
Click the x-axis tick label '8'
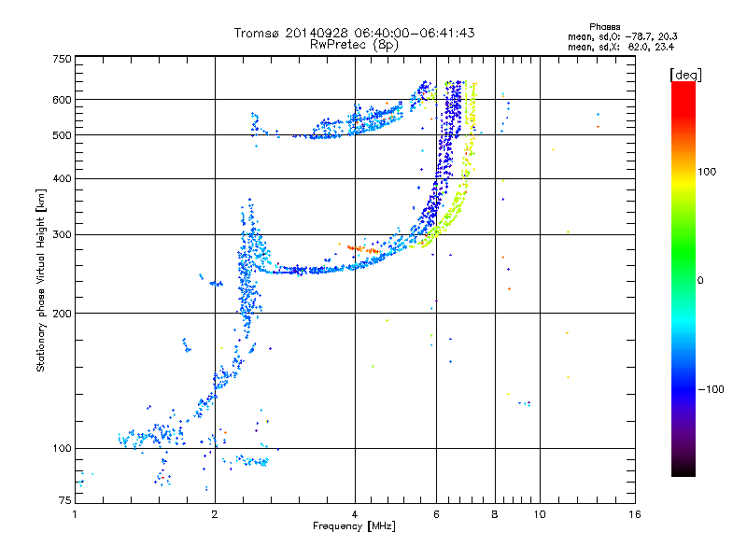(495, 514)
